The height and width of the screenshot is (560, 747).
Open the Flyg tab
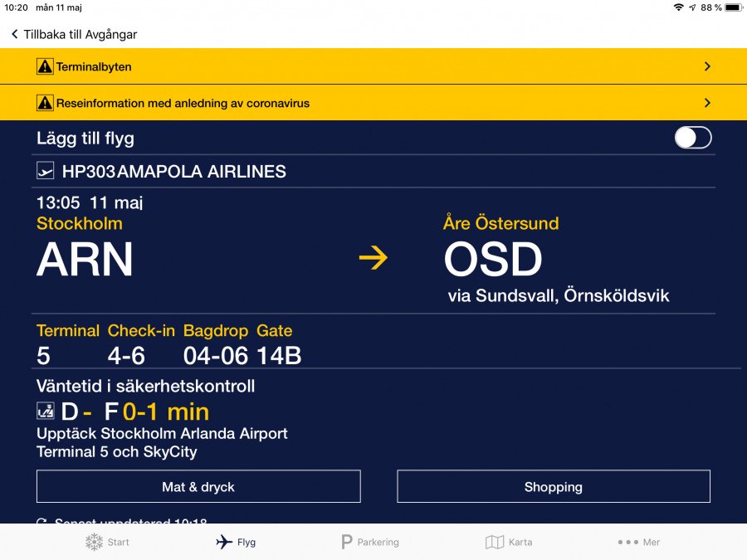point(236,542)
